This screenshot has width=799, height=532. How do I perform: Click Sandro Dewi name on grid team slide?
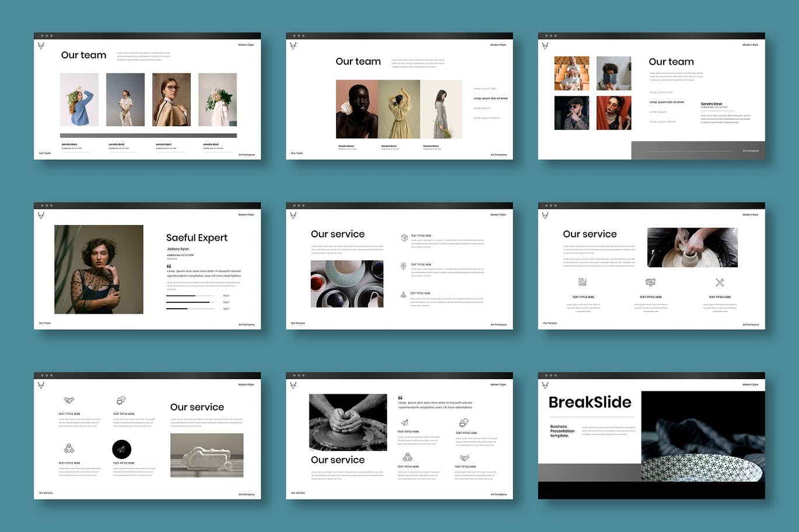(711, 104)
